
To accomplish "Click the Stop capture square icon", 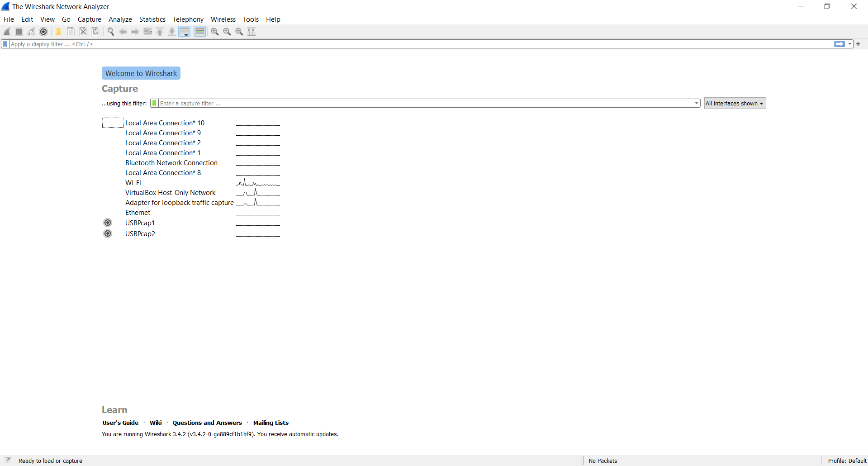I will 19,32.
